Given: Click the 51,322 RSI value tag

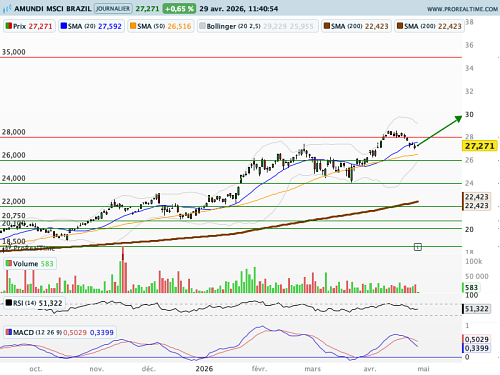Looking at the screenshot, I should click(x=477, y=309).
